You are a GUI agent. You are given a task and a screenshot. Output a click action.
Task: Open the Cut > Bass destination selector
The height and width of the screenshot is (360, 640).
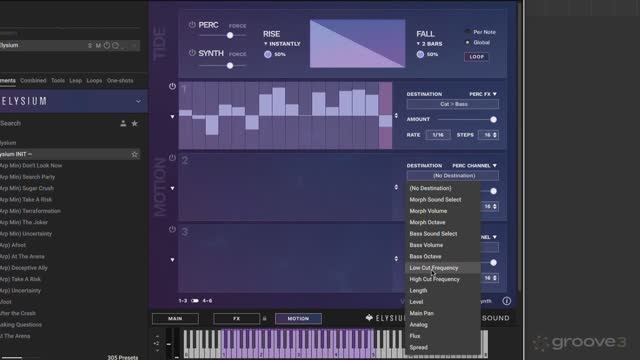[x=453, y=104]
